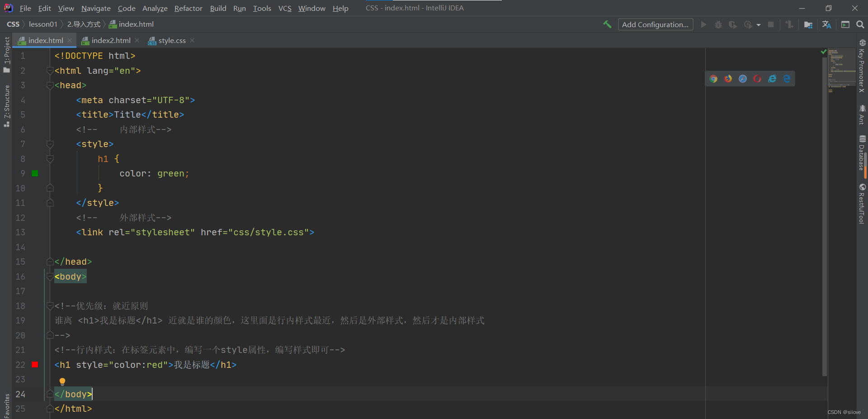Preview the page in Firefox
868x419 pixels.
pyautogui.click(x=728, y=78)
